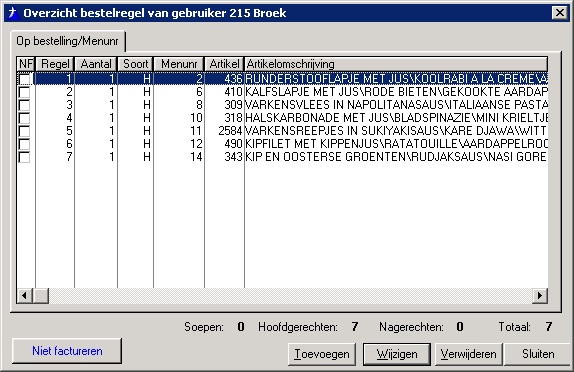Image resolution: width=574 pixels, height=372 pixels.
Task: Click artikel number 343
Action: click(234, 157)
